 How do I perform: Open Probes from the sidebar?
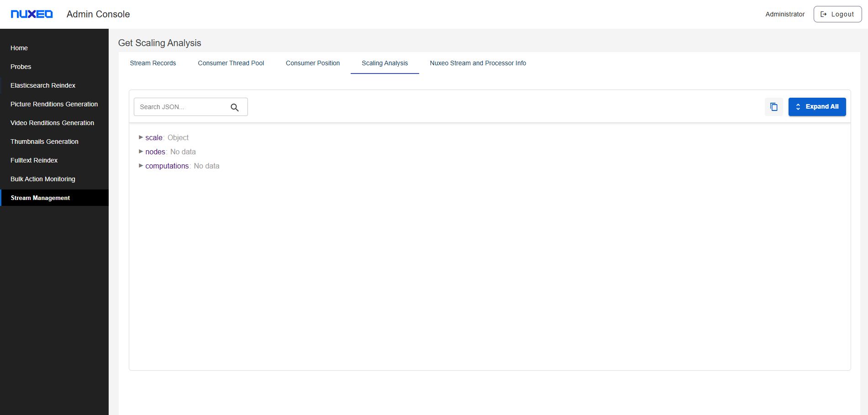pyautogui.click(x=21, y=67)
